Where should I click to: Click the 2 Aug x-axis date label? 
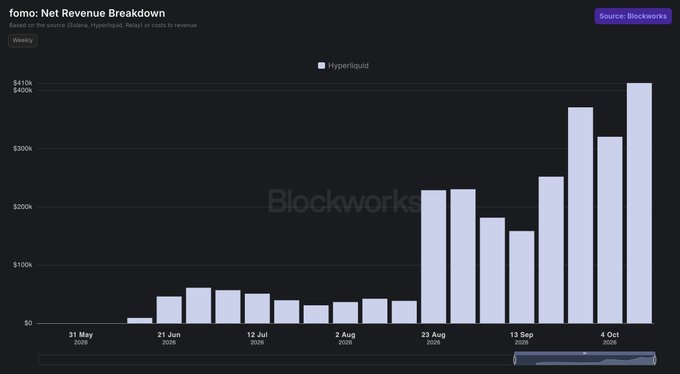[x=345, y=338]
